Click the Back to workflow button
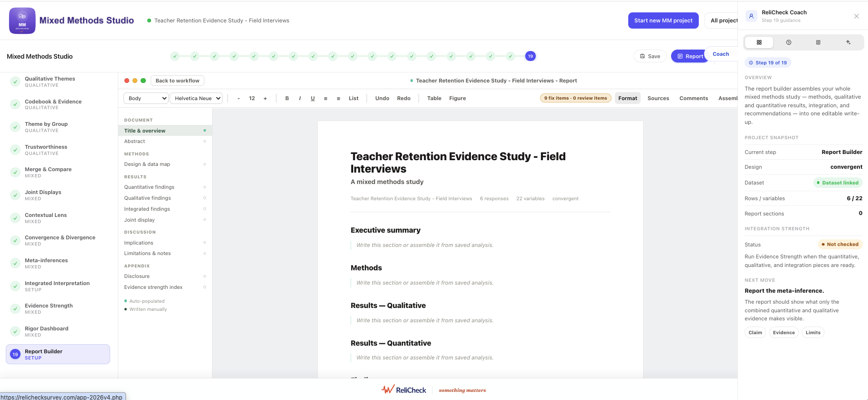Viewport: 868px width, 400px height. [x=177, y=81]
